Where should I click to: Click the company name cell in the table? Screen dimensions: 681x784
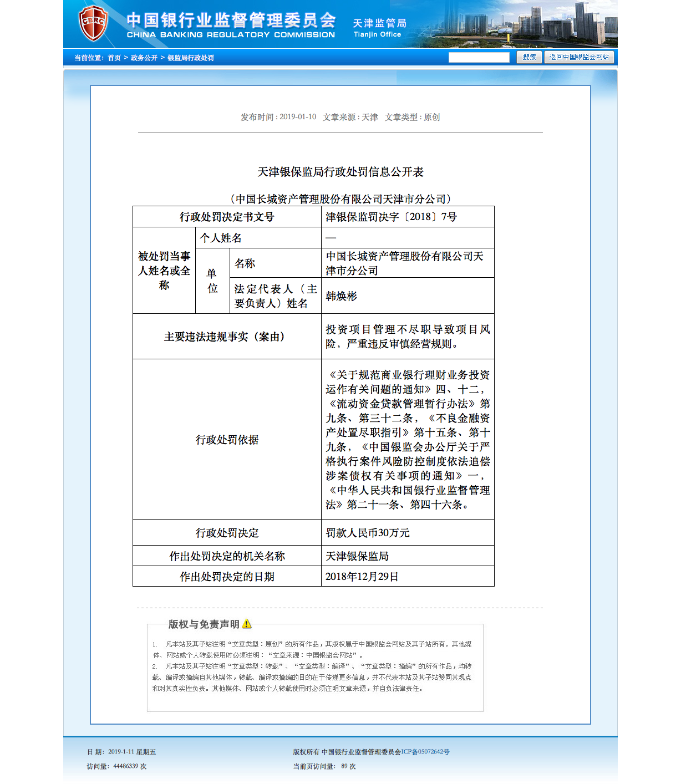(408, 263)
